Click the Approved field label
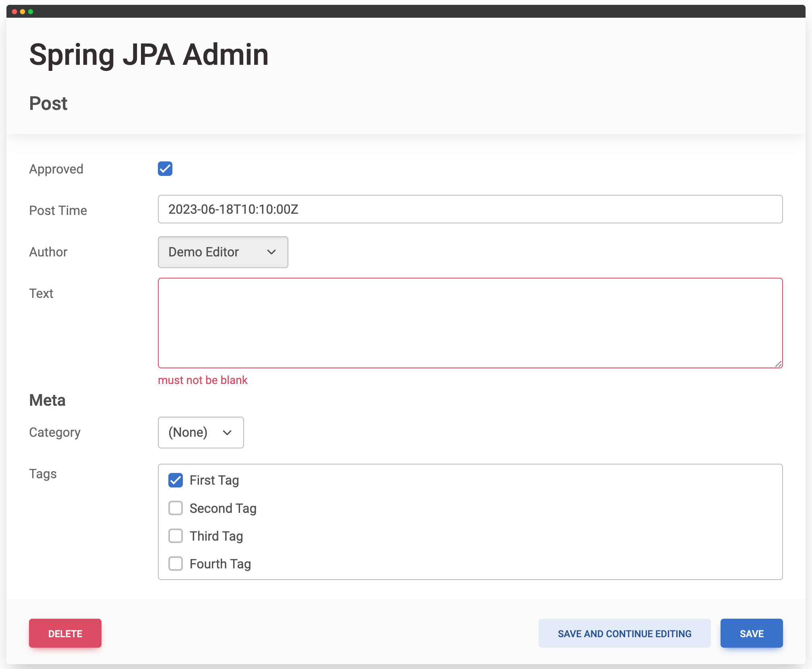Image resolution: width=812 pixels, height=669 pixels. tap(56, 169)
